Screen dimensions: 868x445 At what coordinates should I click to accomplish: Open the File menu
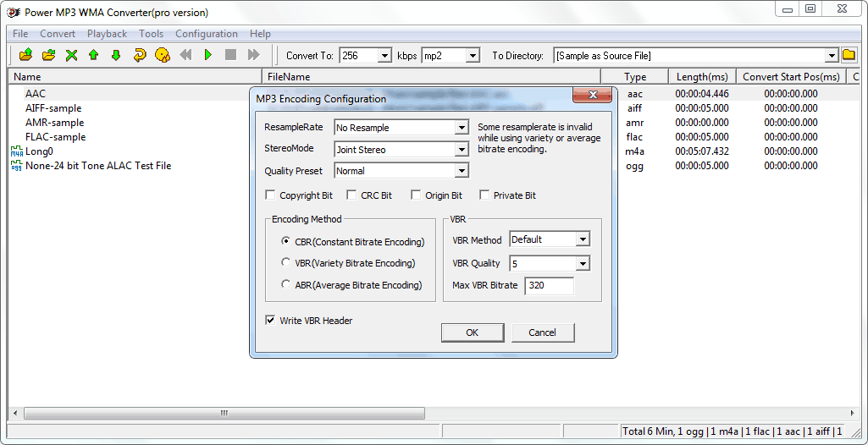coord(20,34)
